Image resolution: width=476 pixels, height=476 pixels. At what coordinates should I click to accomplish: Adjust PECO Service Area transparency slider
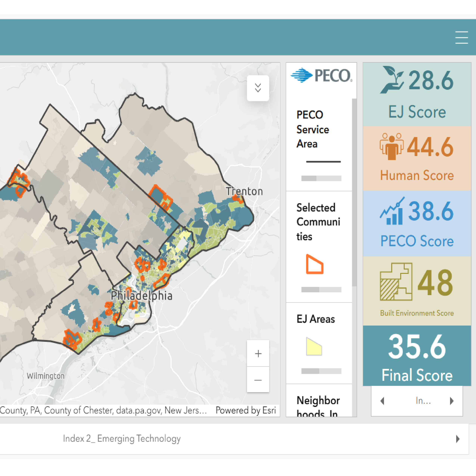tap(321, 178)
